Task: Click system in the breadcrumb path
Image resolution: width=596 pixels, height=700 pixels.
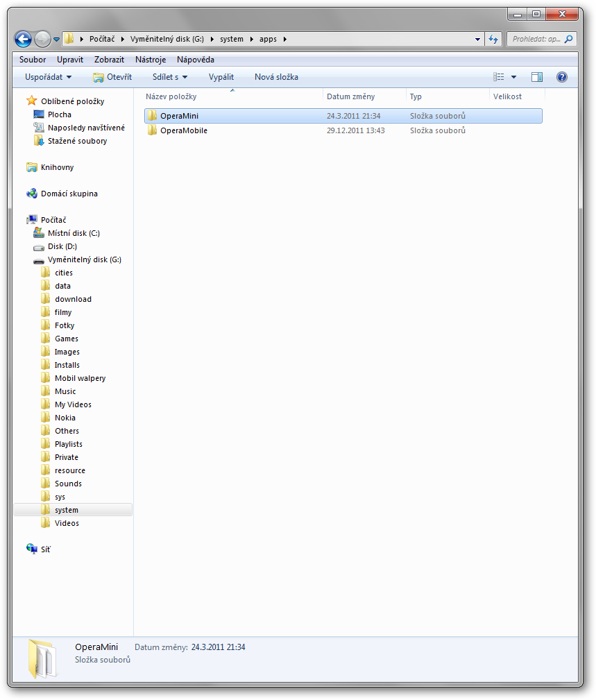Action: [232, 40]
